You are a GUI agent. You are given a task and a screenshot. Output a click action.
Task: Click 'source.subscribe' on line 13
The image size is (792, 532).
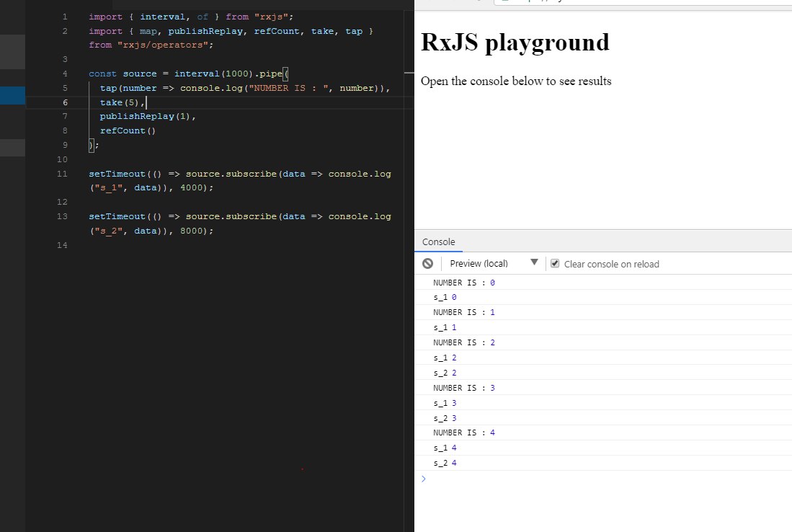click(x=231, y=216)
